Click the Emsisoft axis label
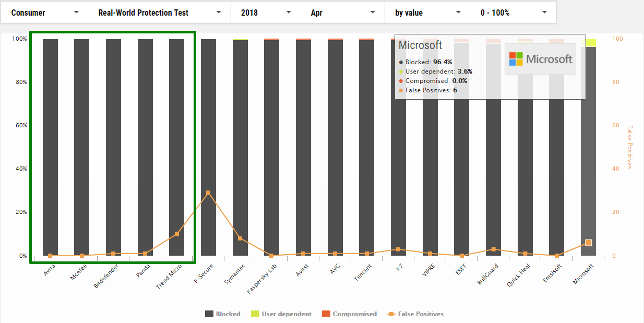644x323 pixels. pyautogui.click(x=552, y=274)
